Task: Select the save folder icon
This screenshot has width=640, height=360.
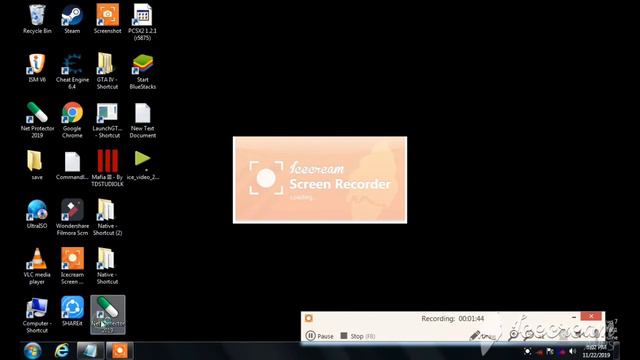Action: (x=37, y=165)
